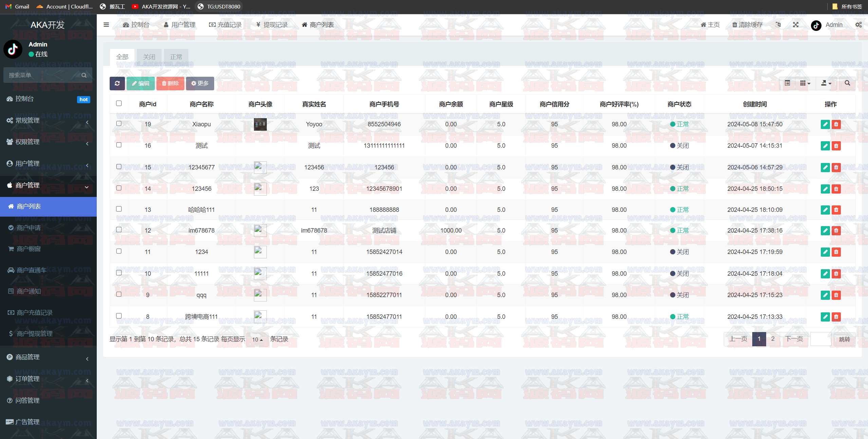Click the hamburger sidebar toggle icon

(106, 25)
